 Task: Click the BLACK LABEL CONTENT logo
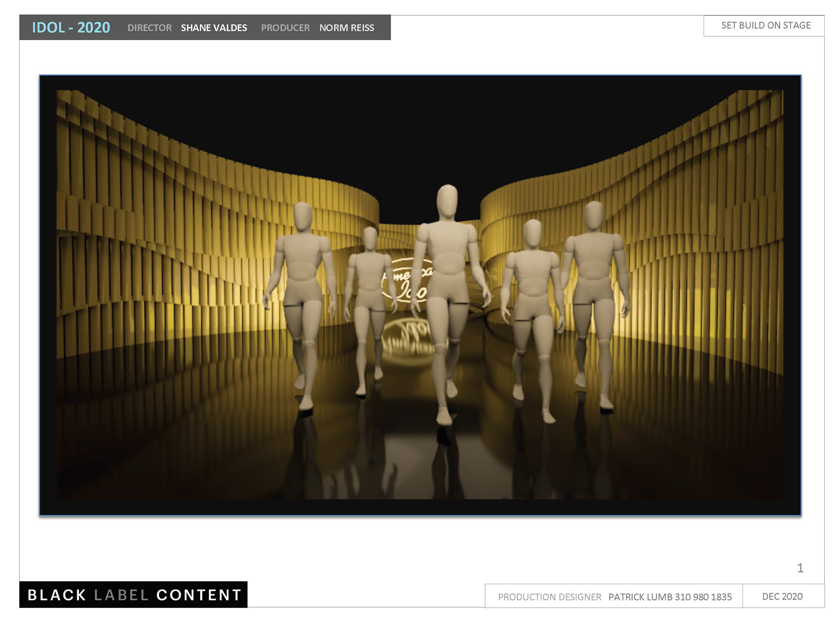click(x=133, y=595)
